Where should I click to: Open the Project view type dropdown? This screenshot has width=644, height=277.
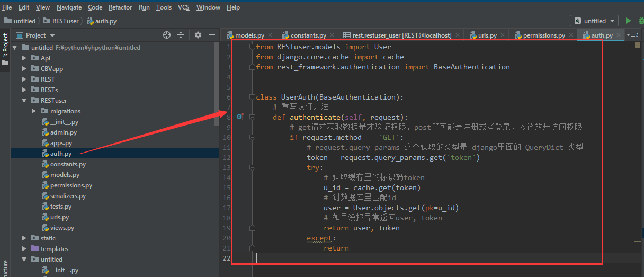pyautogui.click(x=52, y=35)
